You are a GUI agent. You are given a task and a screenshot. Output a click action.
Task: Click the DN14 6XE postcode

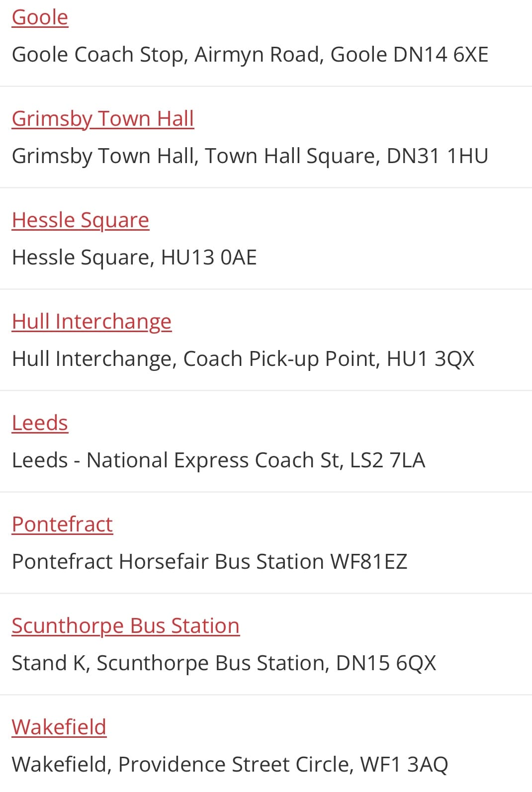441,55
